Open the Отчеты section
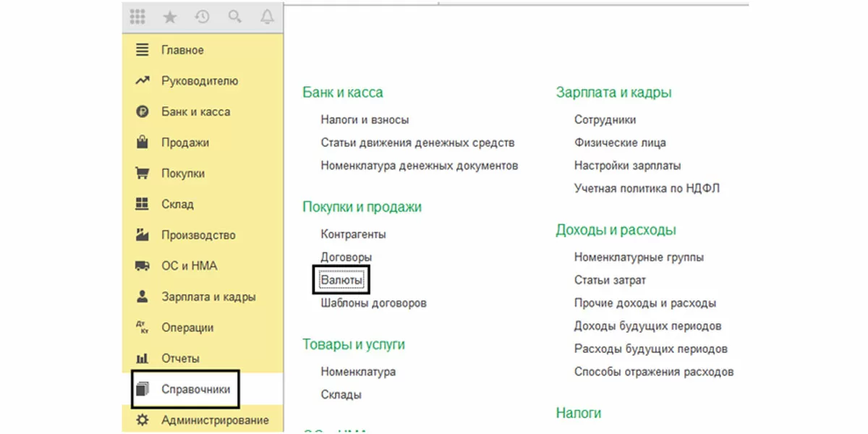868x434 pixels. coord(180,358)
